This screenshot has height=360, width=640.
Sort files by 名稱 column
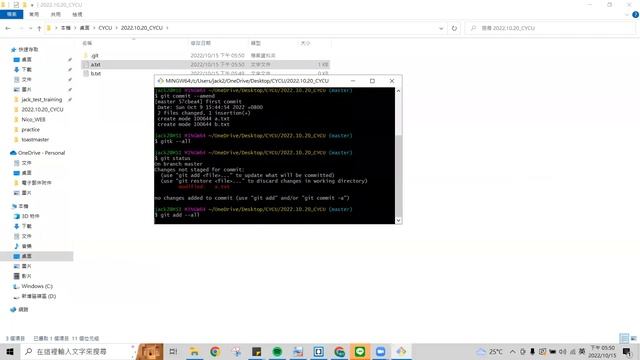click(87, 43)
